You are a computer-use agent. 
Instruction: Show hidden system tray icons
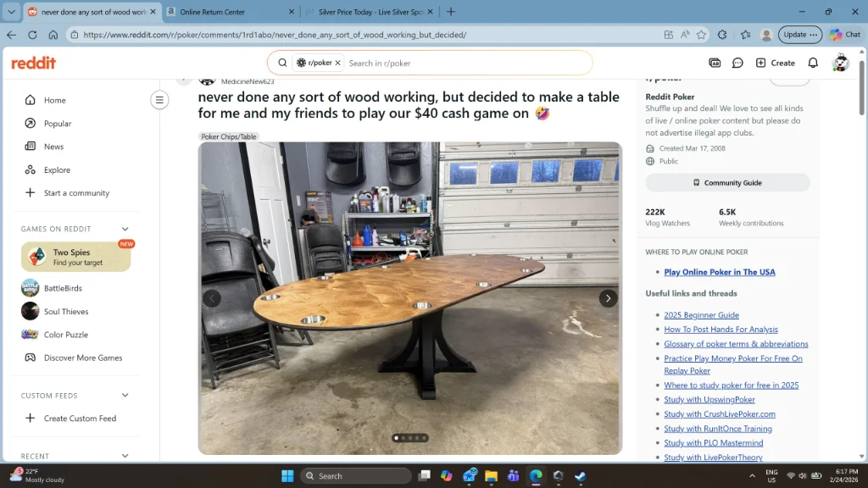752,476
